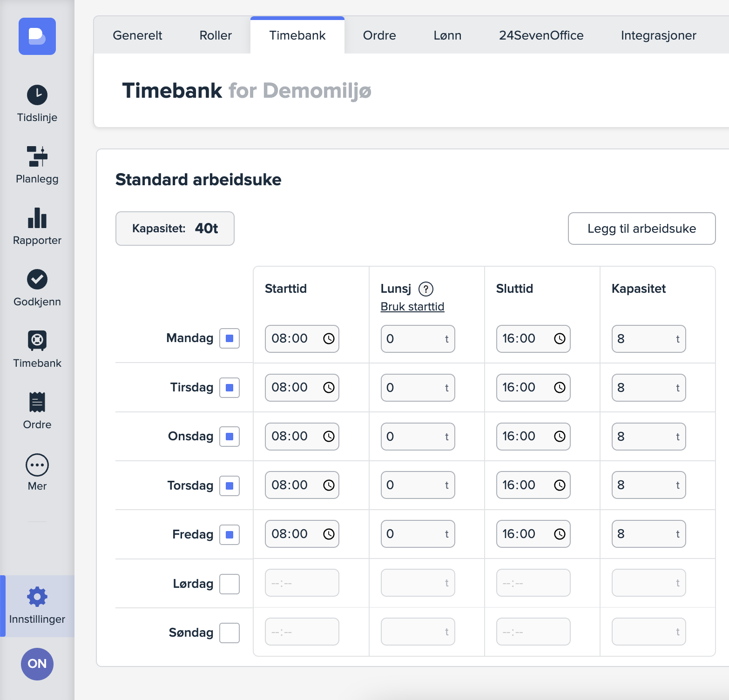Click Legg til arbeidsuke button
Image resolution: width=729 pixels, height=700 pixels.
click(641, 229)
